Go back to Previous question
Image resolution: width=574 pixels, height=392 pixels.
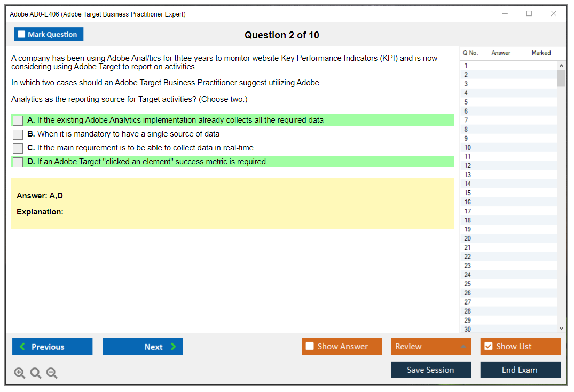pyautogui.click(x=52, y=347)
